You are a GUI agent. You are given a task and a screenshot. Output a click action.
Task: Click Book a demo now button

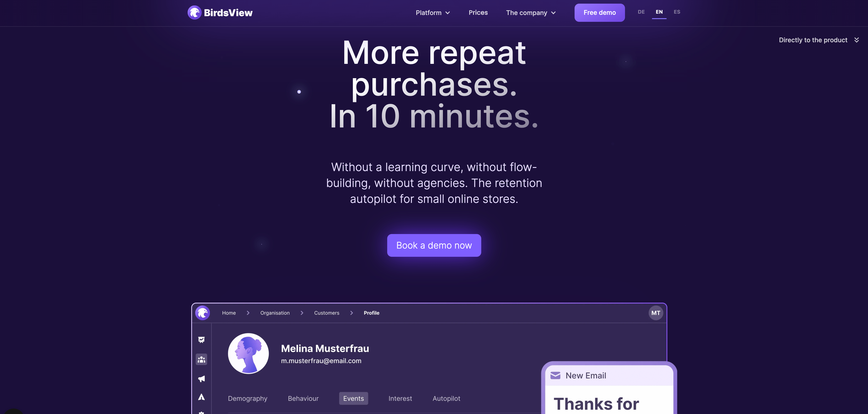click(x=434, y=245)
